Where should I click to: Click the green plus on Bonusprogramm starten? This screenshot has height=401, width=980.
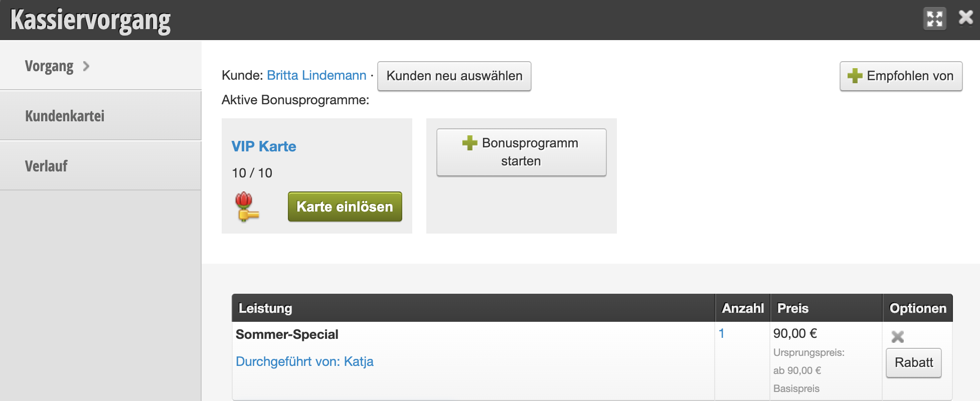coord(470,143)
